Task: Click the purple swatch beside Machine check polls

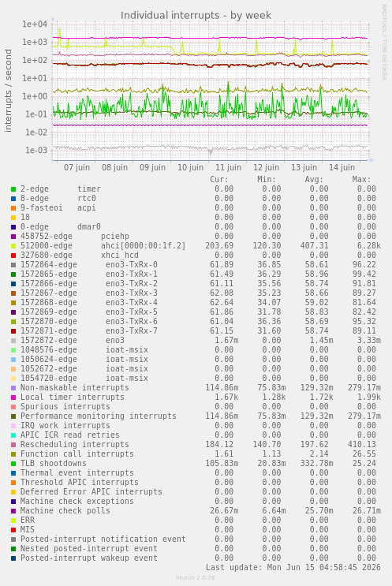Action: tap(13, 511)
